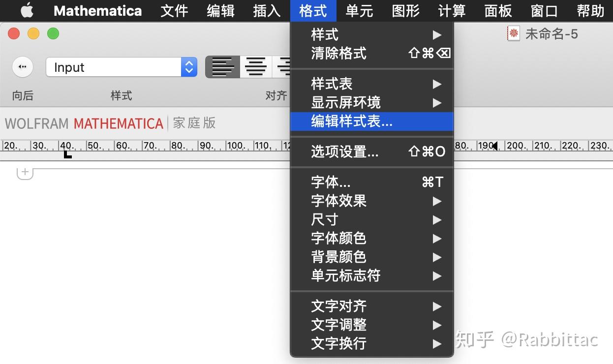Open the 单元 menu
Image resolution: width=613 pixels, height=364 pixels.
pyautogui.click(x=359, y=10)
